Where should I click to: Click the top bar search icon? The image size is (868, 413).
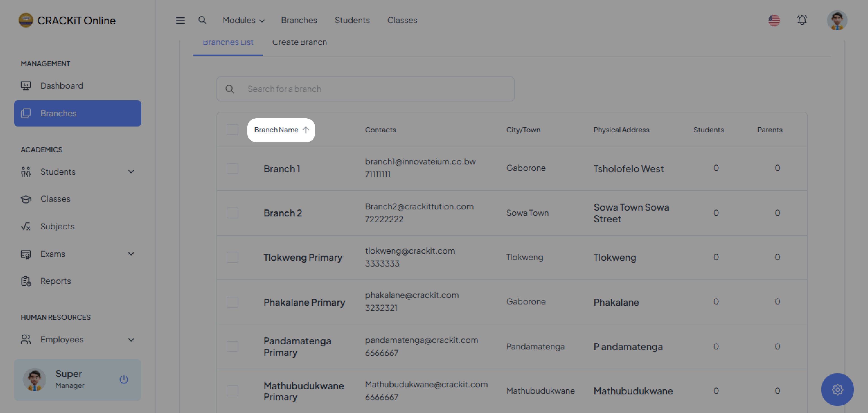[x=202, y=20]
